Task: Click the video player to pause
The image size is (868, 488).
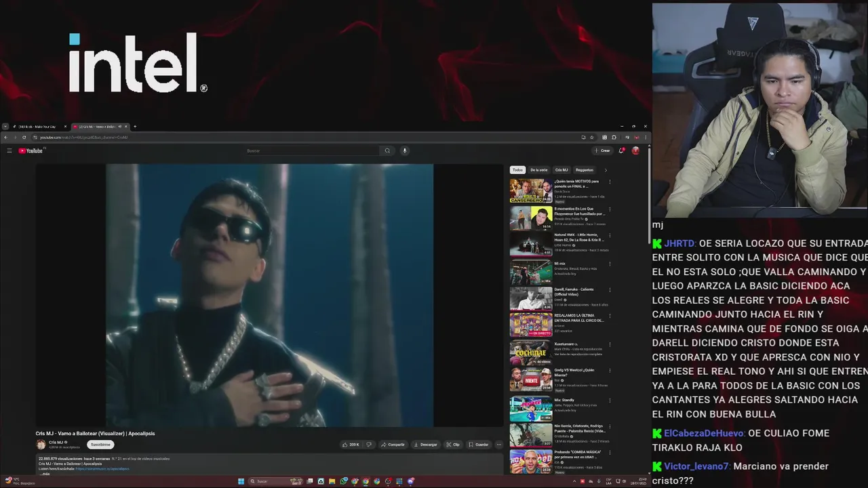Action: pyautogui.click(x=269, y=296)
